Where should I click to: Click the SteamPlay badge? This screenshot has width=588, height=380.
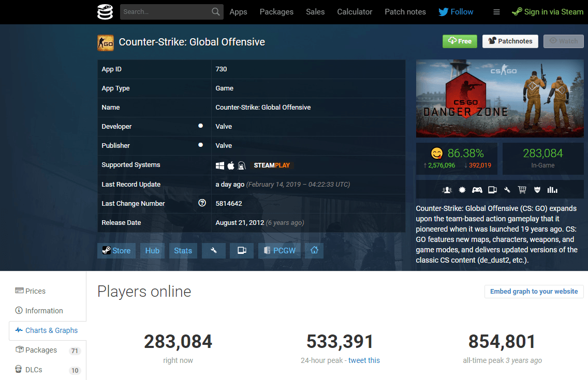(x=272, y=165)
